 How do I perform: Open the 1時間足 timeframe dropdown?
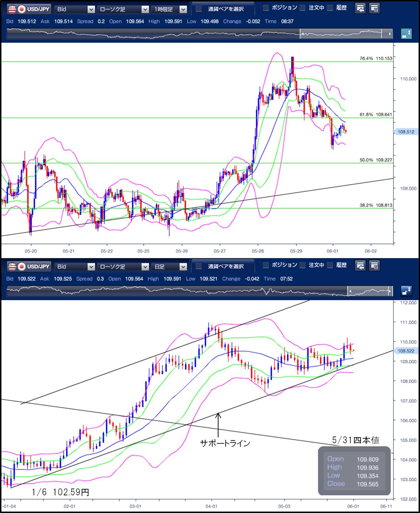click(169, 9)
